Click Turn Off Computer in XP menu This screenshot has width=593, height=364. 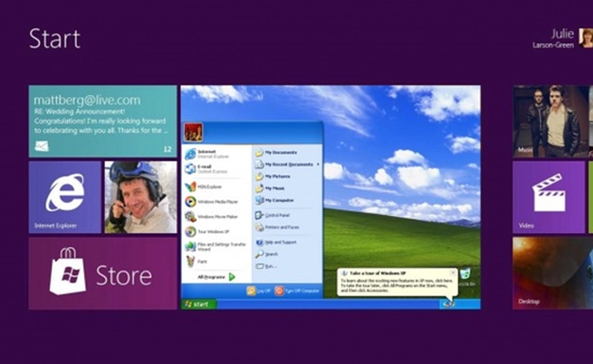coord(297,290)
